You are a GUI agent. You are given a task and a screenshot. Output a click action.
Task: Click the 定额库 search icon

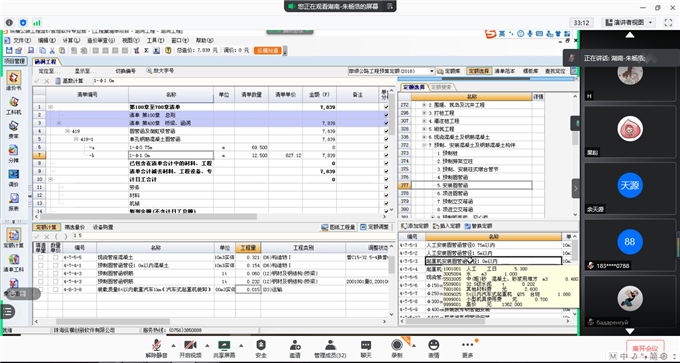[440, 71]
